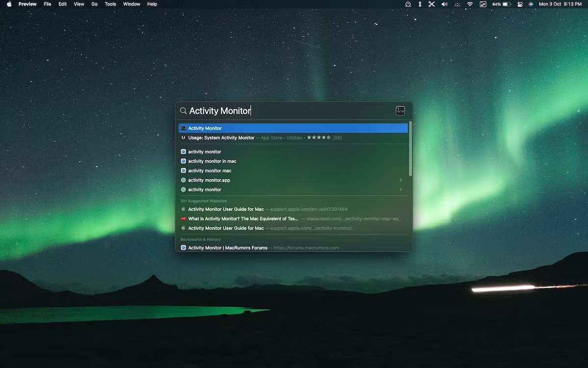Open the Window menu
Viewport: 588px width, 368px height.
pos(131,4)
